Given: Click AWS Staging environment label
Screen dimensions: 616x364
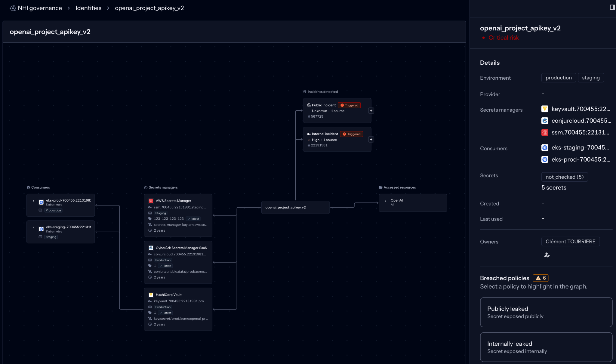Looking at the screenshot, I should [160, 213].
